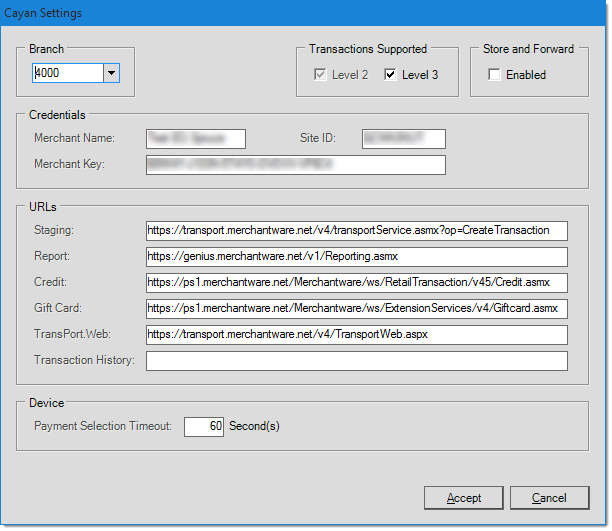Click the Level 3 label text
The image size is (612, 531).
pyautogui.click(x=420, y=75)
